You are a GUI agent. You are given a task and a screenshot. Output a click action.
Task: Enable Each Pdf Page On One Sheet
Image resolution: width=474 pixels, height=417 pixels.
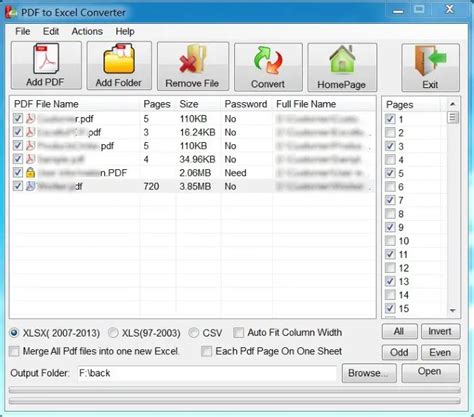tap(207, 351)
